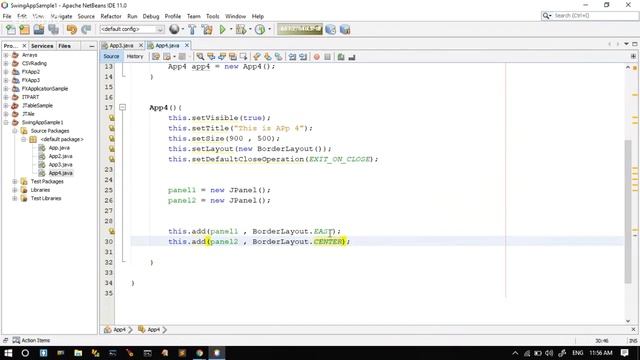Click the globe browser icon in main toolbar
640x360 pixels.
[174, 29]
